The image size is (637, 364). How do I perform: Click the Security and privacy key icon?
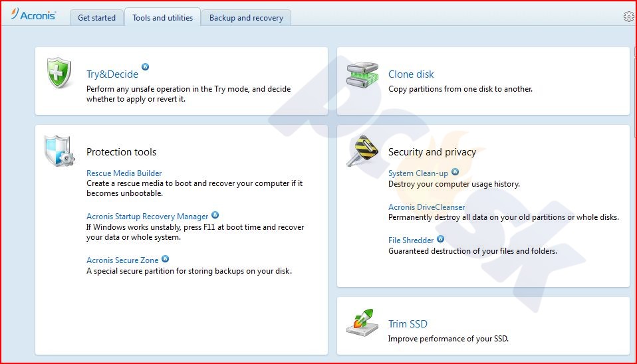[362, 151]
